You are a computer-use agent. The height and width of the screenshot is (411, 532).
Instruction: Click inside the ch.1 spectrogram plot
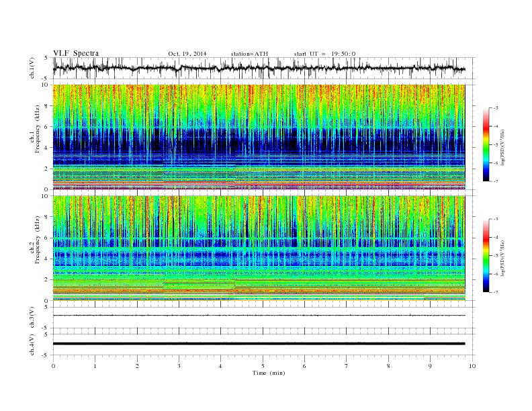[x=259, y=137]
